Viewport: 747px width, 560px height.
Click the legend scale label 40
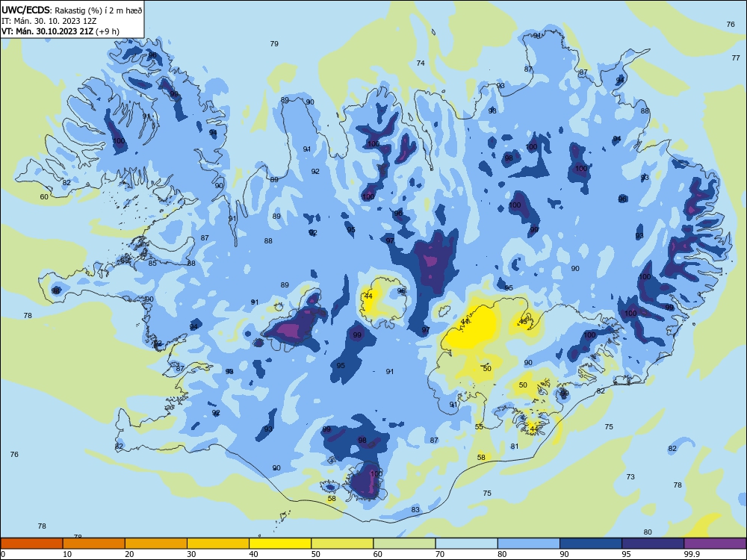click(253, 554)
